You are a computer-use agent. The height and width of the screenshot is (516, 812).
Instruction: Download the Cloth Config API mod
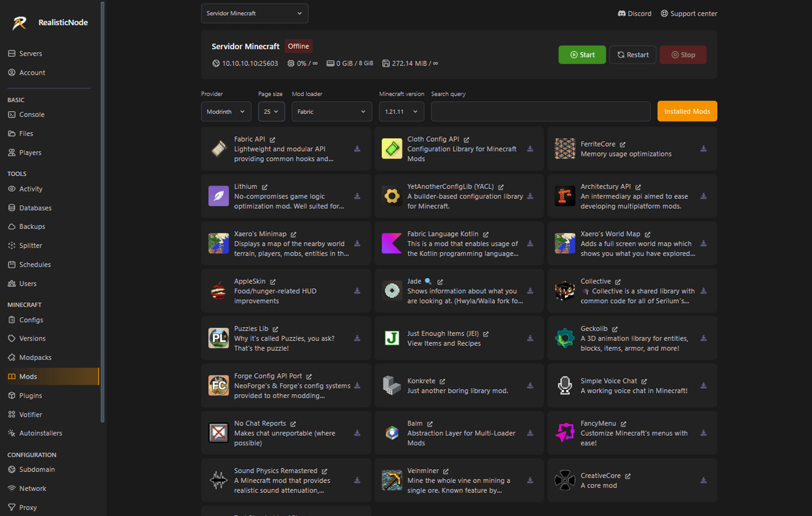530,149
